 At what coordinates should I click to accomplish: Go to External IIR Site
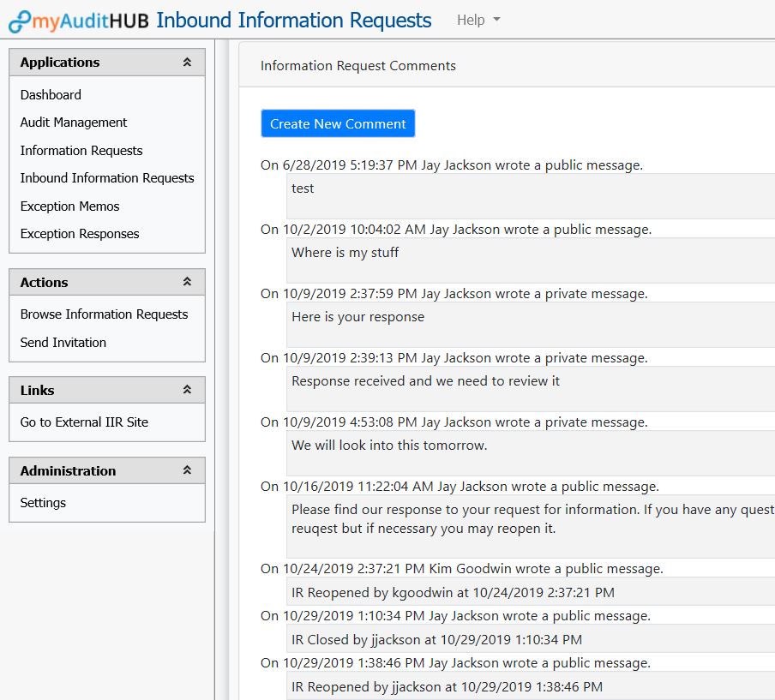(82, 422)
